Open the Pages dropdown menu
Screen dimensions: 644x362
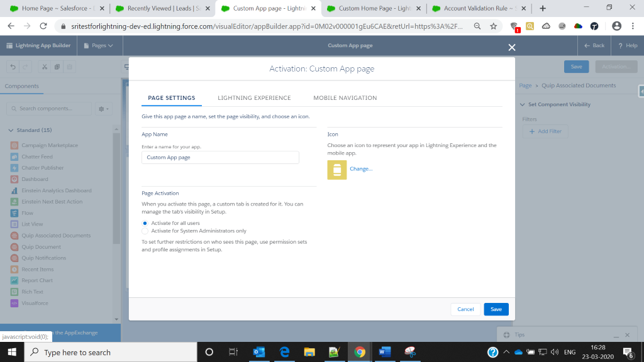[x=99, y=45]
